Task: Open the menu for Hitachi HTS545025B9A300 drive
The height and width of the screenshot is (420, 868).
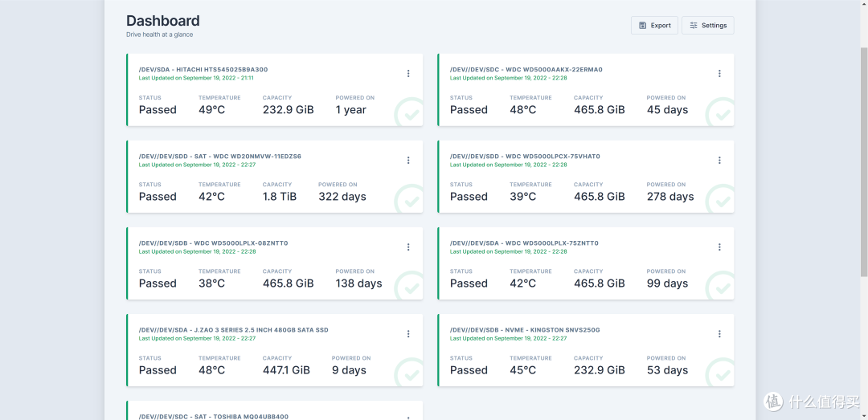Action: click(x=408, y=73)
